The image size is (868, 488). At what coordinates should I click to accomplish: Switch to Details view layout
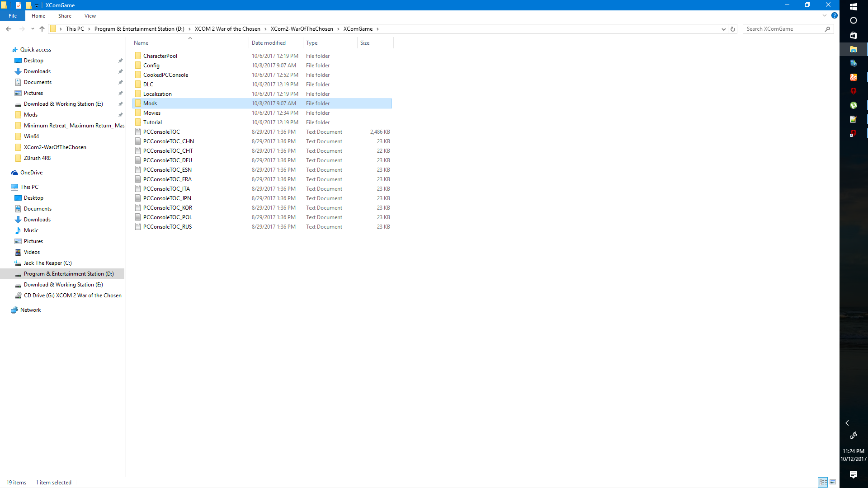point(823,482)
